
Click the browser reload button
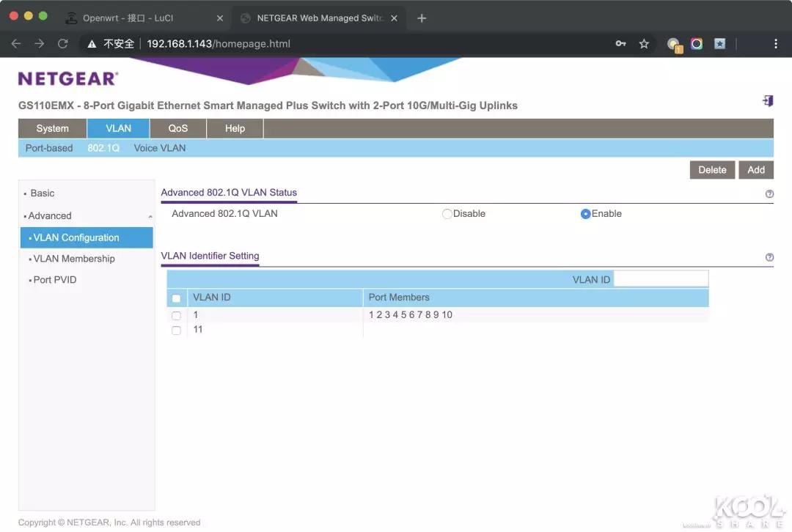(63, 44)
